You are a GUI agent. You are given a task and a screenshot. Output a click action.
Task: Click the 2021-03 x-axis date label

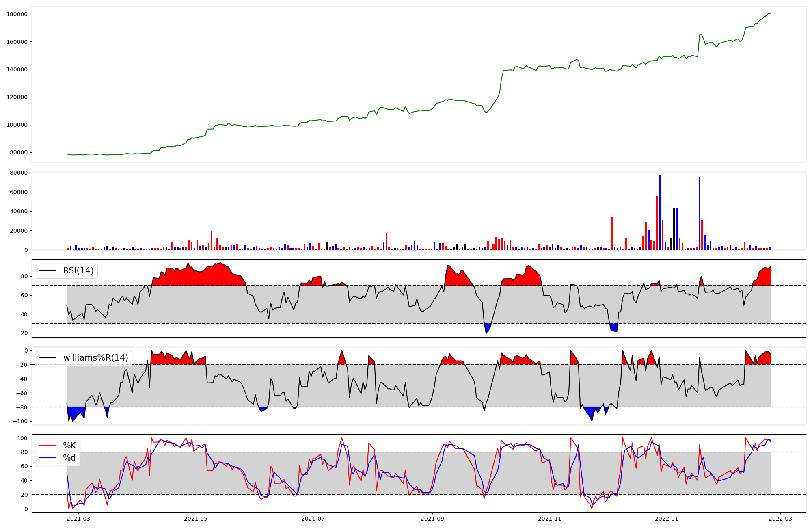pos(78,519)
